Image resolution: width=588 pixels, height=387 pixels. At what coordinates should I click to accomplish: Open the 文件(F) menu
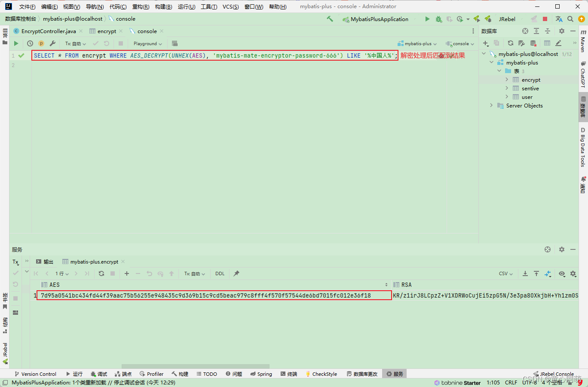pyautogui.click(x=27, y=6)
